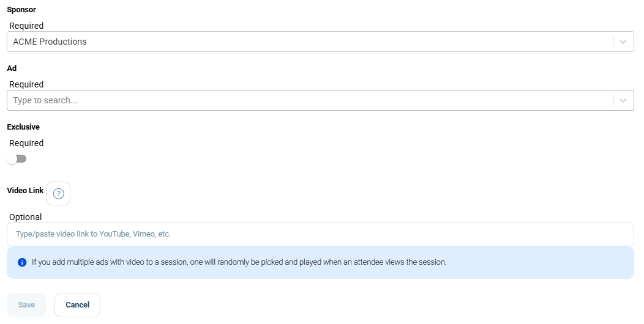644x324 pixels.
Task: Click the Required text under Ad
Action: (x=26, y=84)
